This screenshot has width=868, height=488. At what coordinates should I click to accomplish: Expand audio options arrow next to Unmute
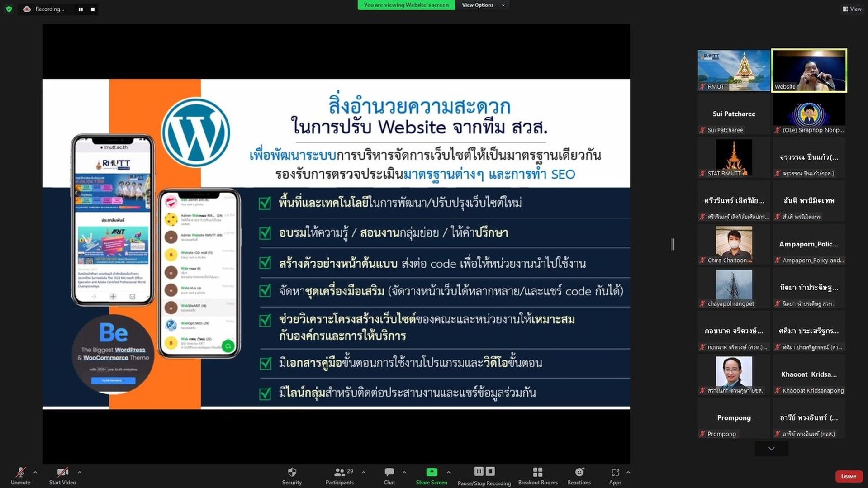pos(35,472)
